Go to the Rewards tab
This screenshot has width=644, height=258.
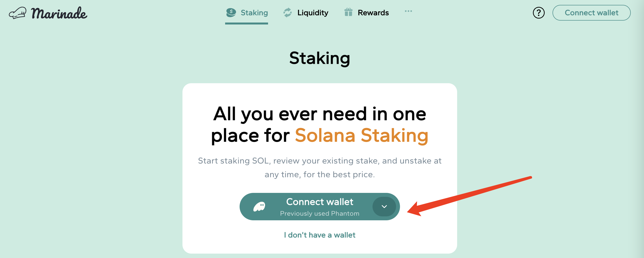(373, 12)
